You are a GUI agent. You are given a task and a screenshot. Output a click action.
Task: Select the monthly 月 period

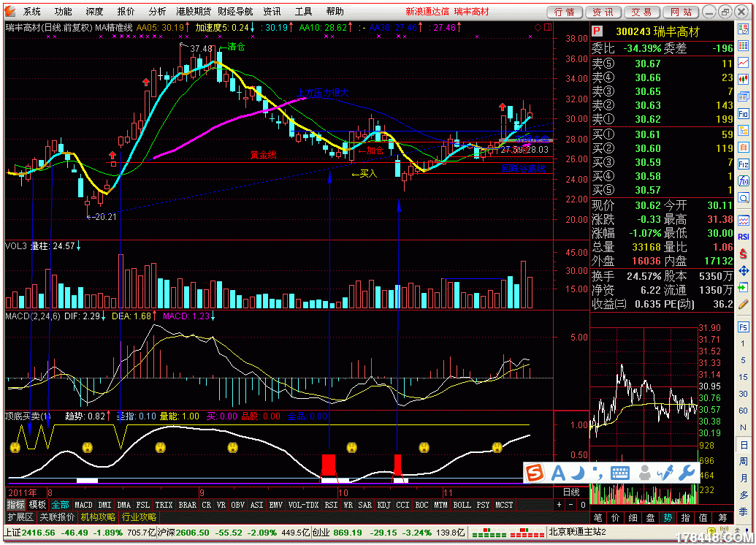[743, 479]
